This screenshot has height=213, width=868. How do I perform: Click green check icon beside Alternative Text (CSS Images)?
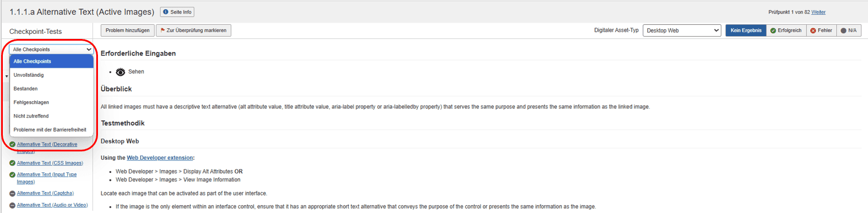[x=12, y=163]
